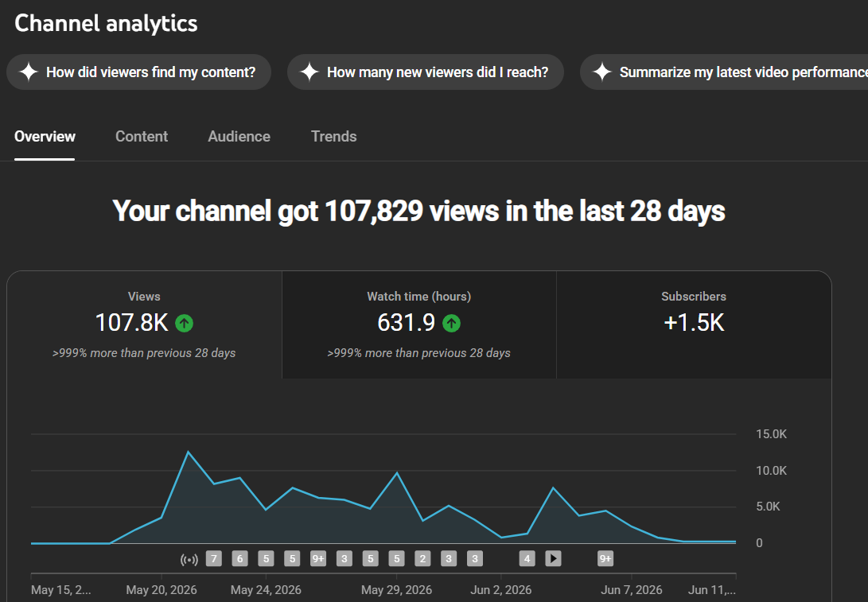868x602 pixels.
Task: Click the first 9+ video marker
Action: pos(318,559)
